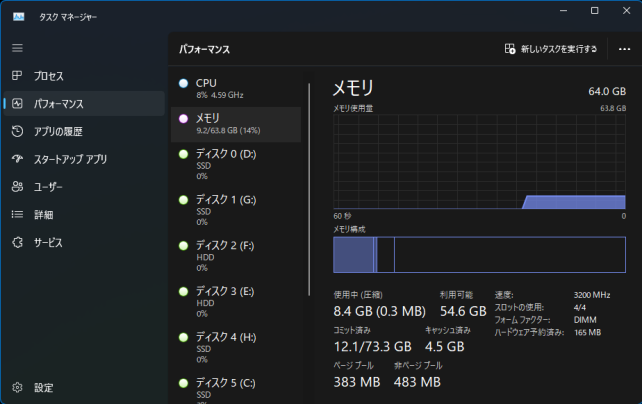Open the three-dot more options menu
The width and height of the screenshot is (642, 404).
(625, 48)
